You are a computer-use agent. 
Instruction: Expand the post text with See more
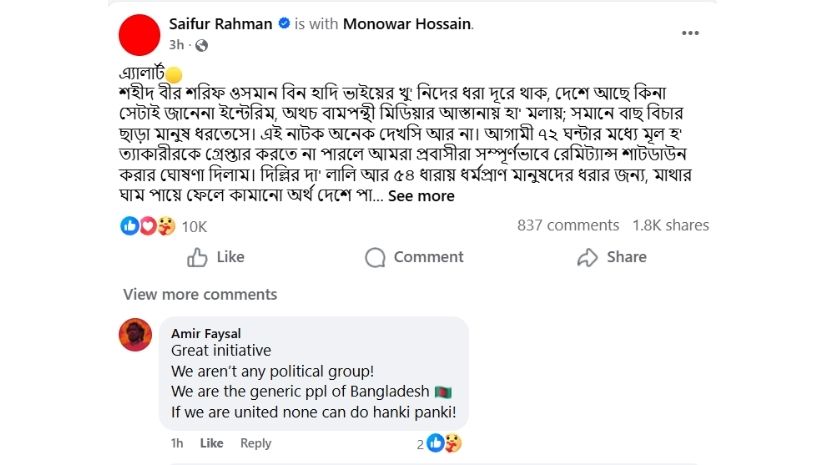(x=421, y=196)
